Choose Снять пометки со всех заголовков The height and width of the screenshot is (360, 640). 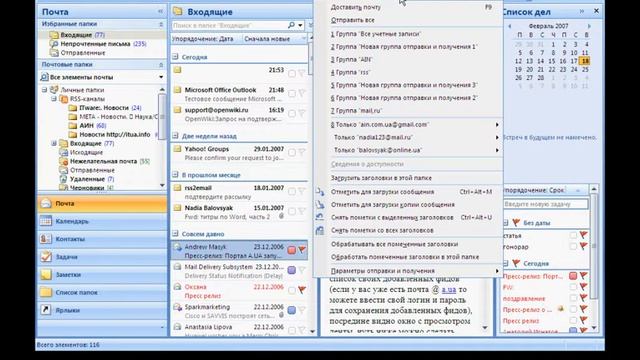tap(409, 230)
